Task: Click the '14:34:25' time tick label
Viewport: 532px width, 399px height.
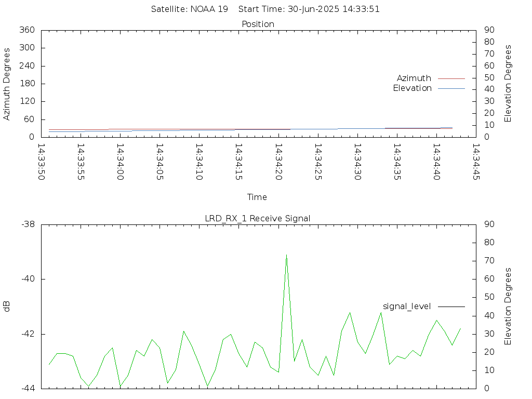Action: (x=318, y=162)
